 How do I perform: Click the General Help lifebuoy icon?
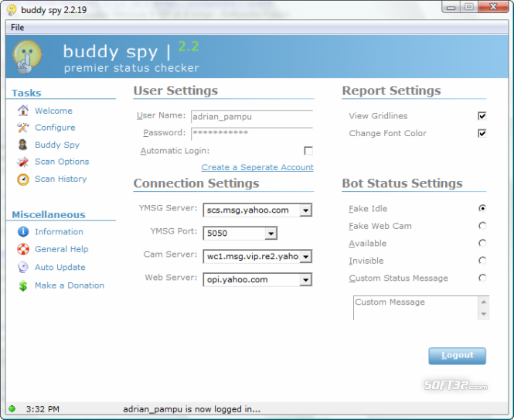pyautogui.click(x=22, y=249)
